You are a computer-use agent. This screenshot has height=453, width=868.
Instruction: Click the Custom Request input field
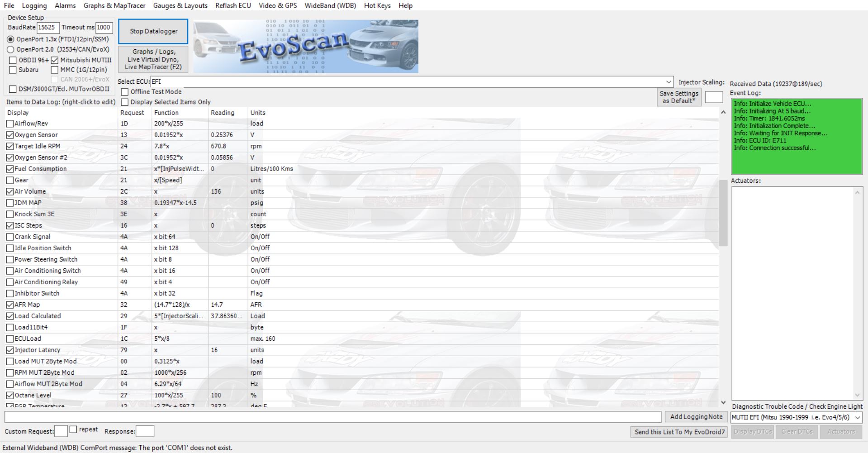pos(61,431)
